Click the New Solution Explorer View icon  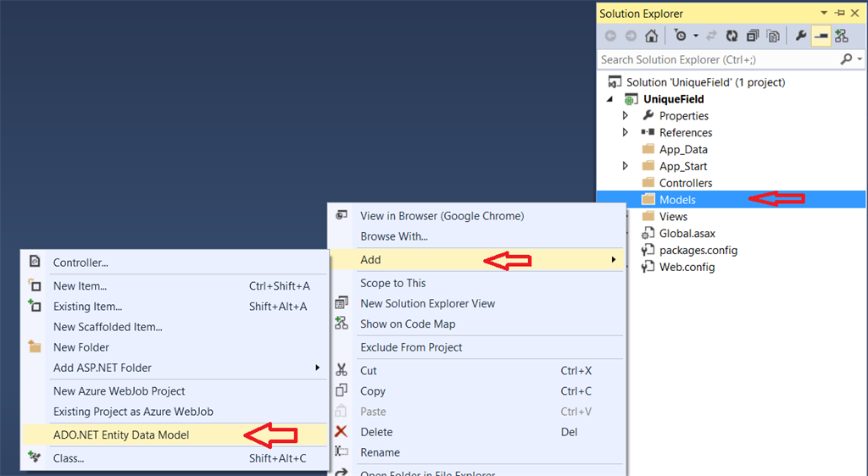(x=342, y=303)
